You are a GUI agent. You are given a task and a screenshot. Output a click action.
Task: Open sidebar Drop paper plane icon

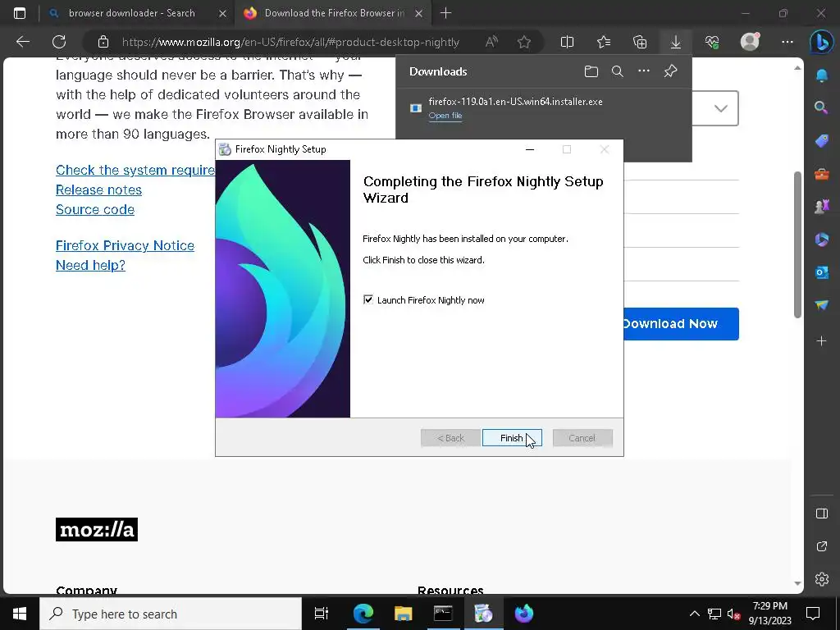pos(822,305)
